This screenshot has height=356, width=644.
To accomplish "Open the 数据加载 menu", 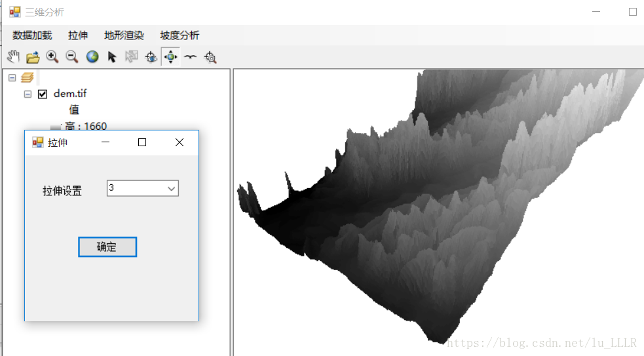I will tap(32, 35).
